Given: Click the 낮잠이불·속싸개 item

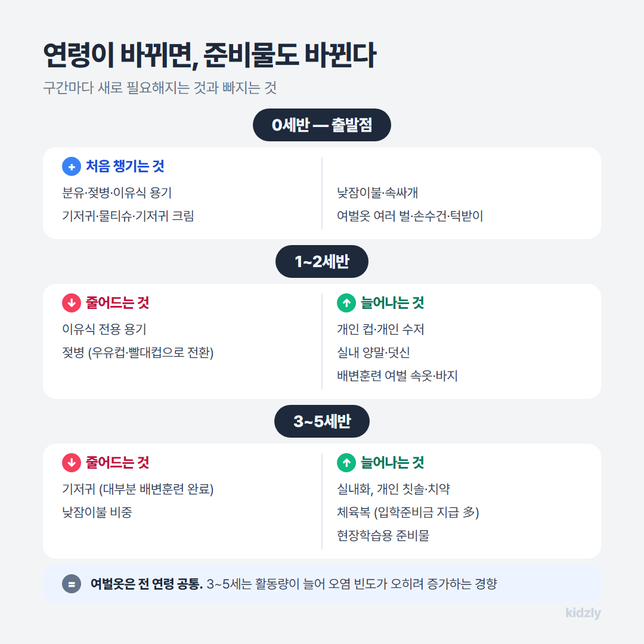Looking at the screenshot, I should tap(377, 193).
